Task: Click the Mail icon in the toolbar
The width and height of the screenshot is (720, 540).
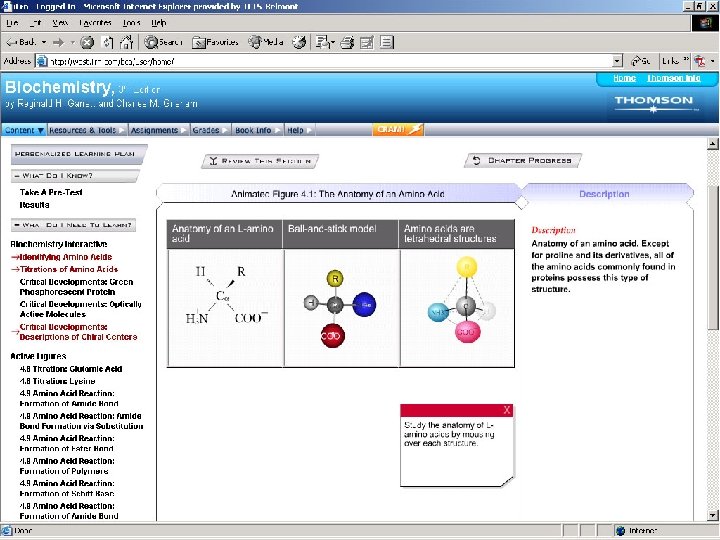Action: point(323,42)
